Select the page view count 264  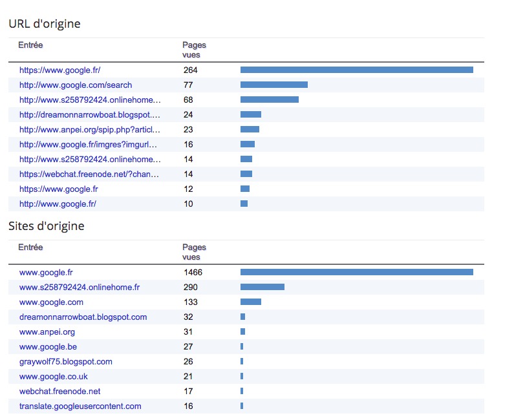191,70
